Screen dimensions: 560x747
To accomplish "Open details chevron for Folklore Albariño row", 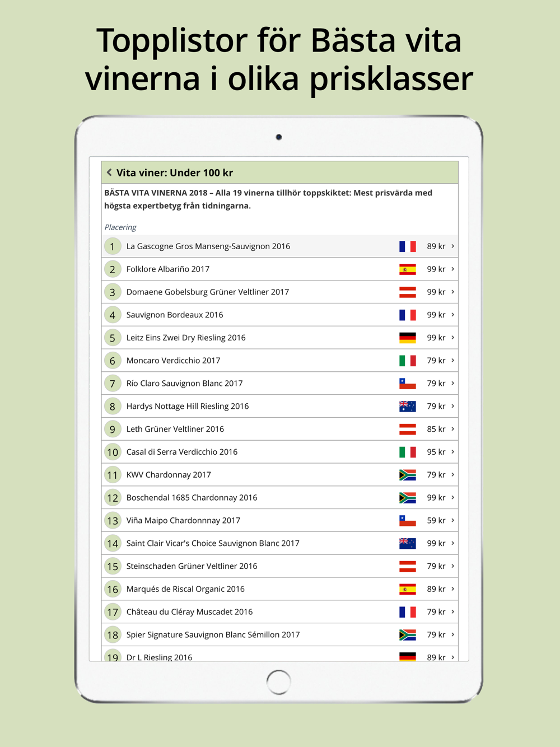I will (452, 269).
